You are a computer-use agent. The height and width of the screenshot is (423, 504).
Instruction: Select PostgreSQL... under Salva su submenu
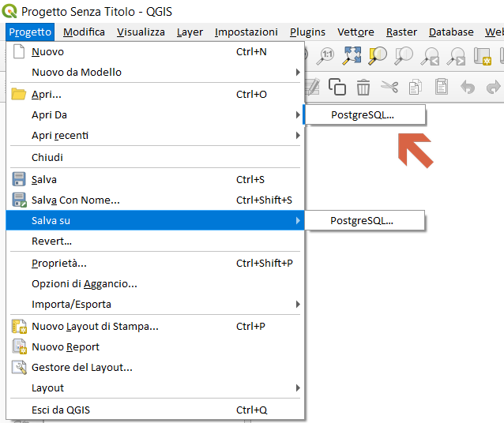tap(362, 221)
